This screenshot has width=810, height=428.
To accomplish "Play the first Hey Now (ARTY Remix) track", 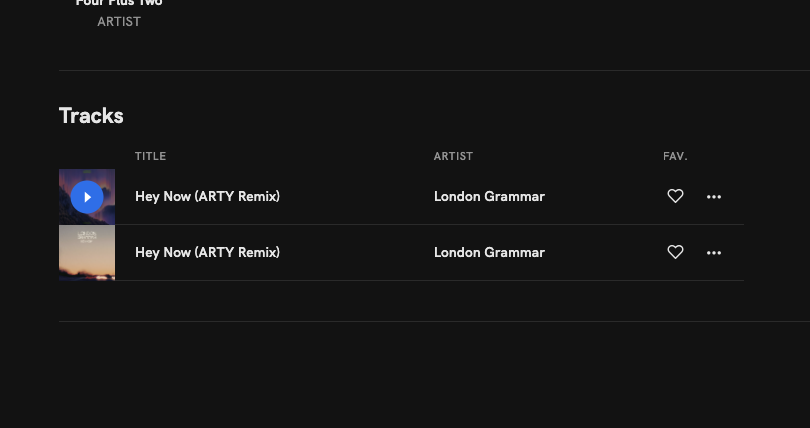I will pos(87,197).
